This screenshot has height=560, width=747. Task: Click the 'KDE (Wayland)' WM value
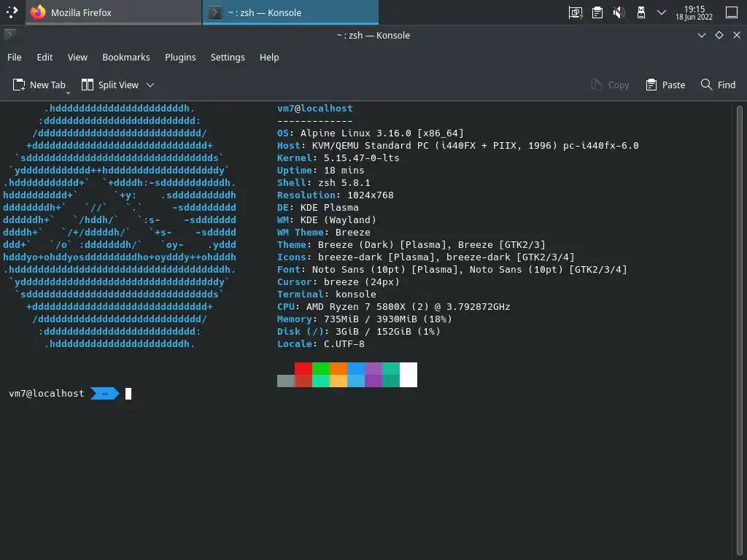click(338, 219)
